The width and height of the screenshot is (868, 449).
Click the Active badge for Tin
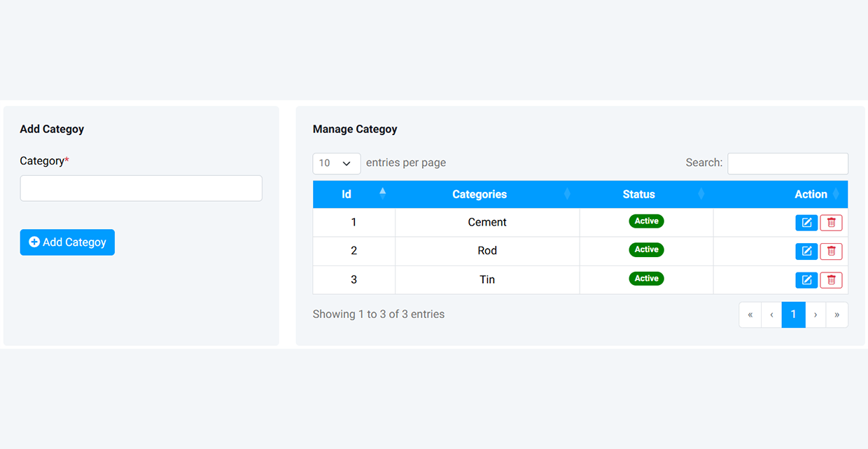click(646, 278)
